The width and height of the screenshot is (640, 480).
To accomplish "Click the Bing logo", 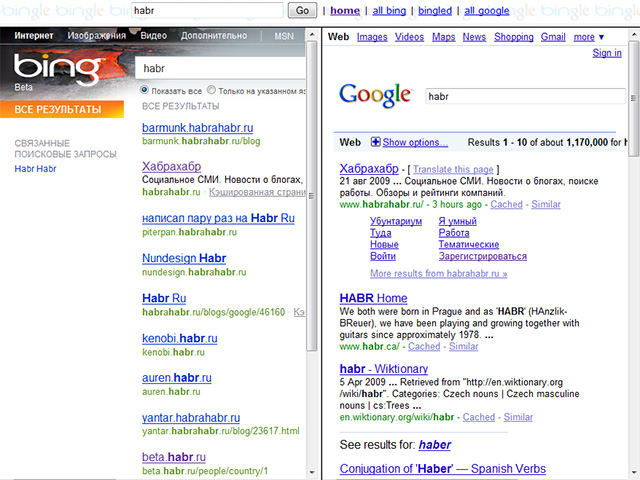I will (56, 70).
